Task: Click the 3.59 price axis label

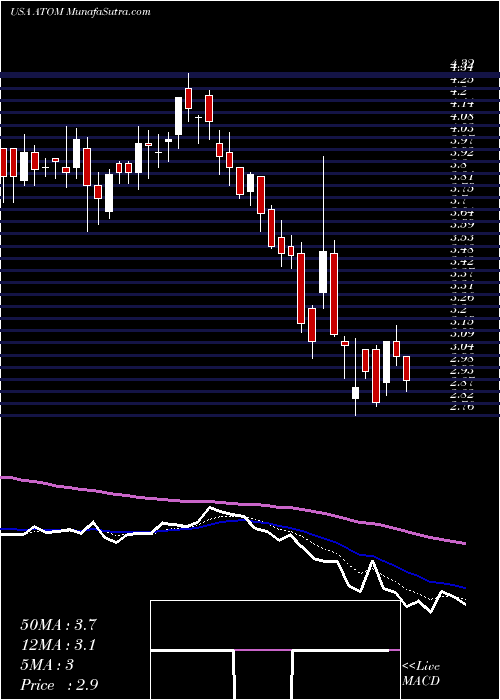Action: [461, 225]
